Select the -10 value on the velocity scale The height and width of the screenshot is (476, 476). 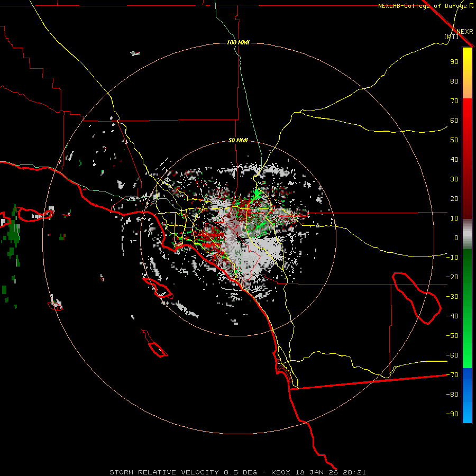pos(452,258)
